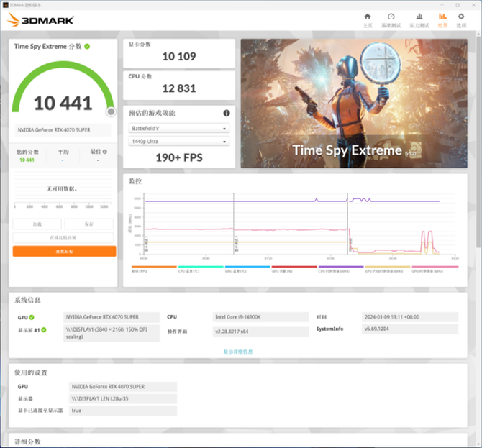The width and height of the screenshot is (482, 448).
Task: Open the Benchmarks (基准测试) tab
Action: click(391, 20)
